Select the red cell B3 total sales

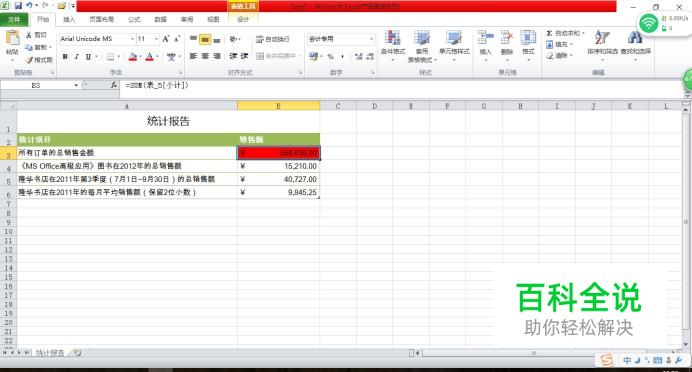(278, 153)
